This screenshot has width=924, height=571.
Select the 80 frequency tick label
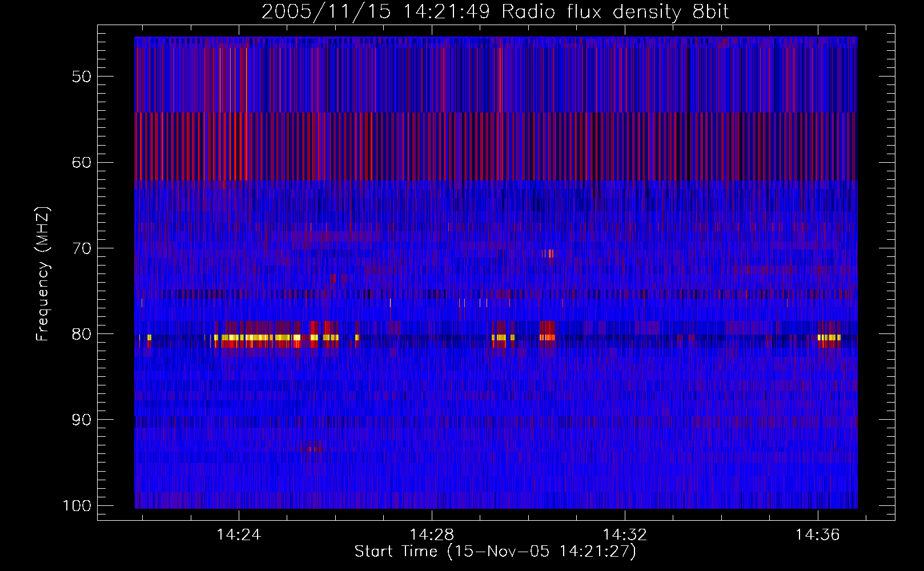coord(82,334)
